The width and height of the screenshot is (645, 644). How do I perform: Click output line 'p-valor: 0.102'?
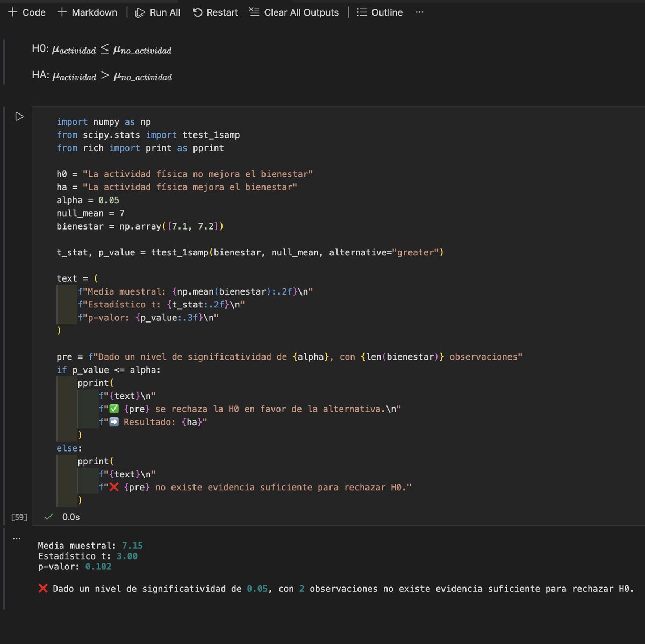point(75,567)
